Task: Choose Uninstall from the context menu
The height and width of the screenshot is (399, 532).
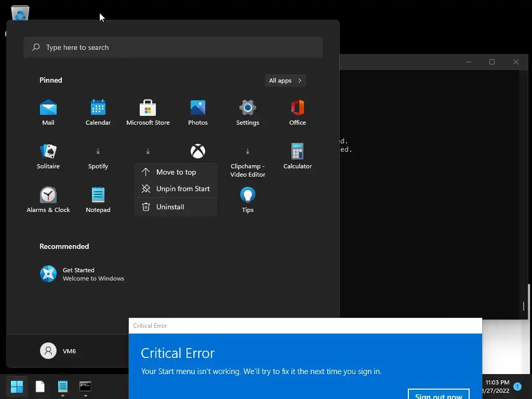Action: pos(176,207)
